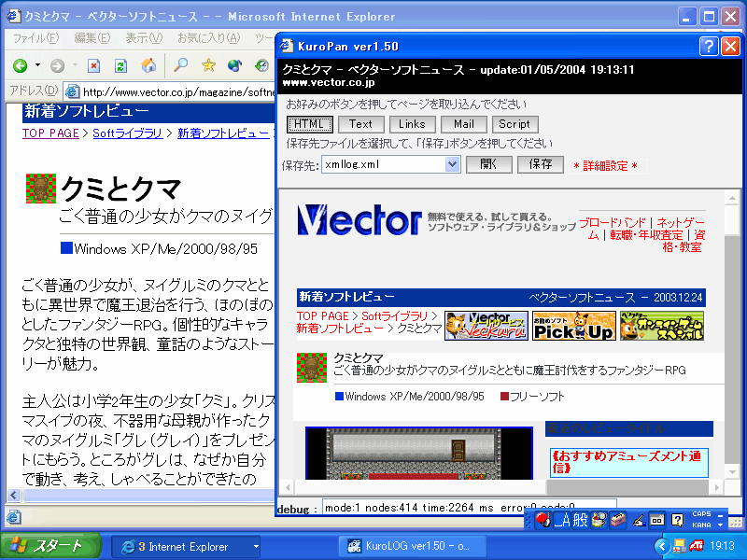Click the 新着ソフトレビュー breadcrumb link on IE page

223,133
